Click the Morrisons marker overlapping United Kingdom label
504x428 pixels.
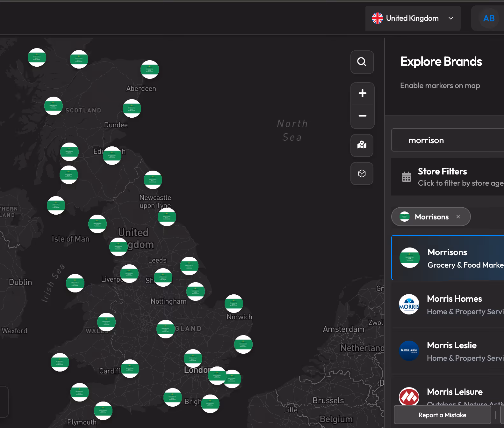(x=119, y=247)
